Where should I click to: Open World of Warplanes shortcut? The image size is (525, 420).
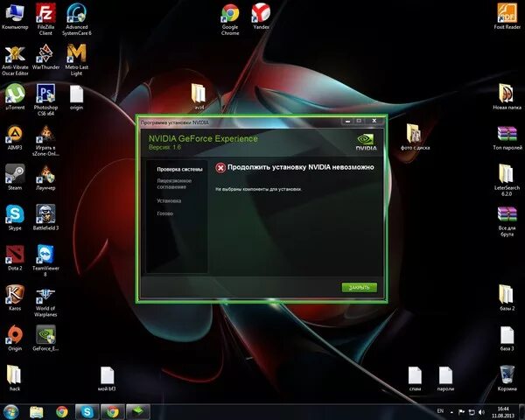click(x=45, y=301)
